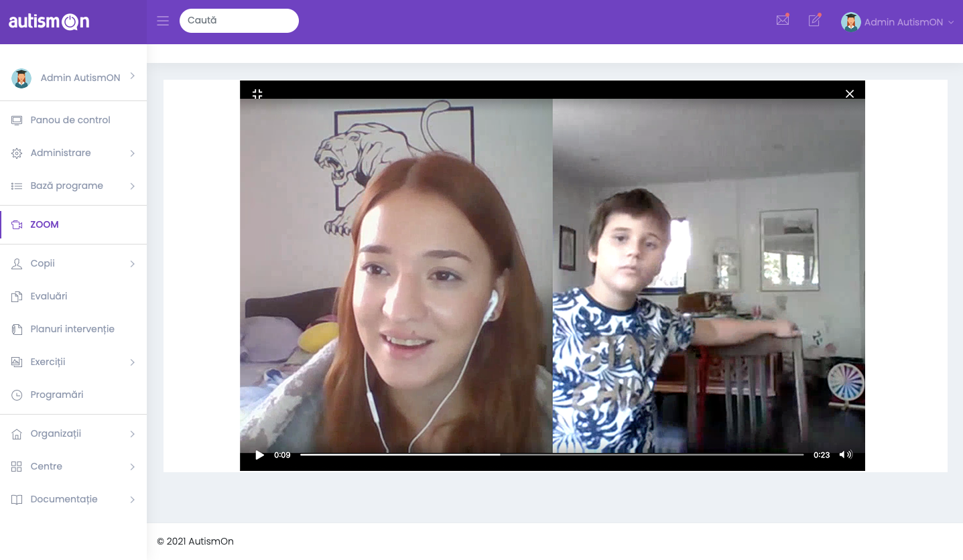
Task: Expand the Organizații submenu chevron
Action: (132, 434)
